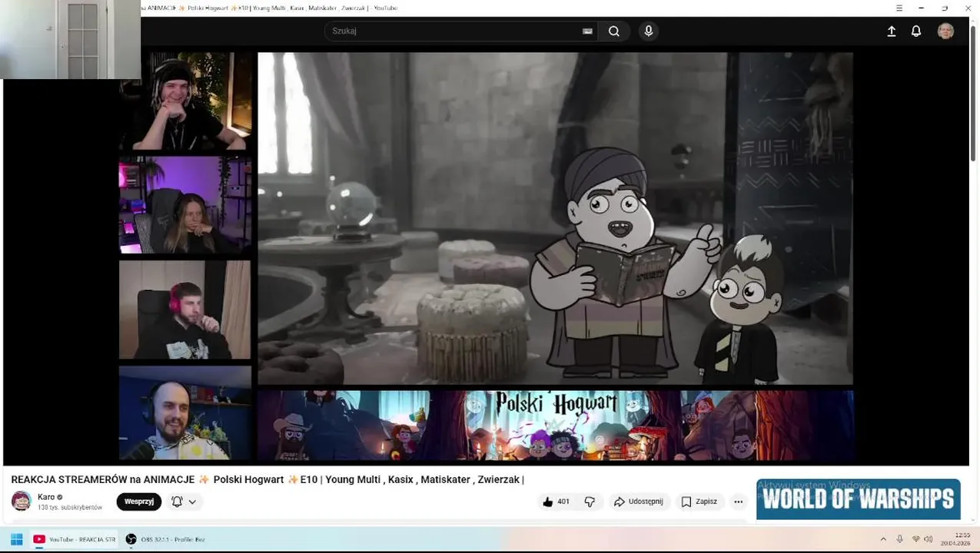This screenshot has height=553, width=980.
Task: Open the upload/create video icon
Action: click(x=892, y=31)
